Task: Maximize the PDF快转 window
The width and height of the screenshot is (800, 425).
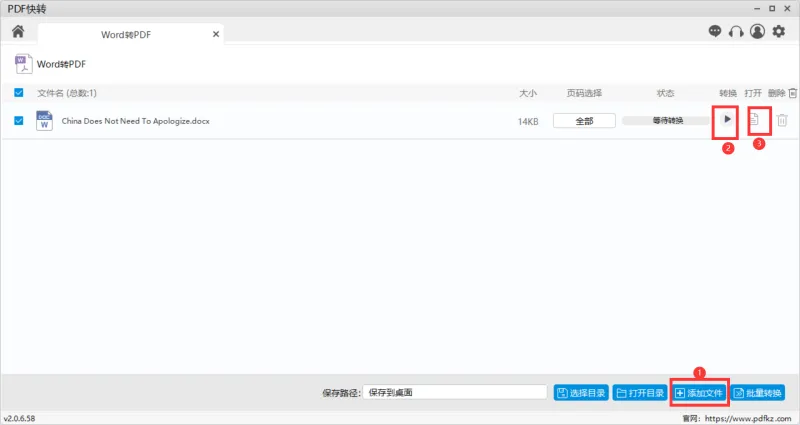Action: (x=772, y=9)
